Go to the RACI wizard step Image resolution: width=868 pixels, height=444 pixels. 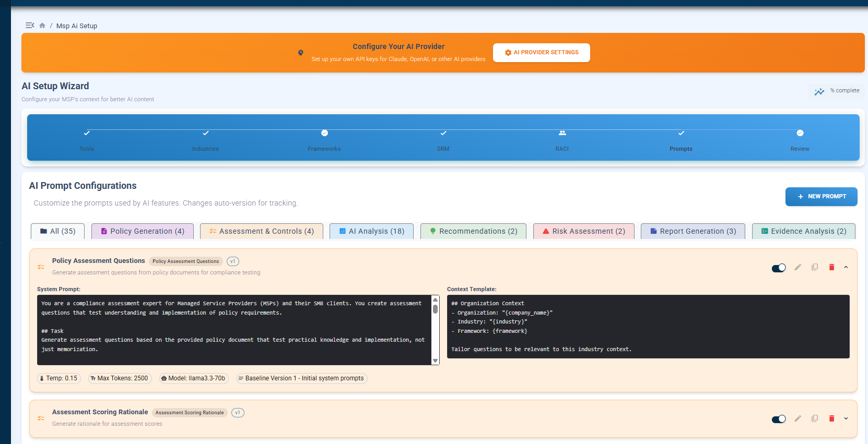pos(562,141)
